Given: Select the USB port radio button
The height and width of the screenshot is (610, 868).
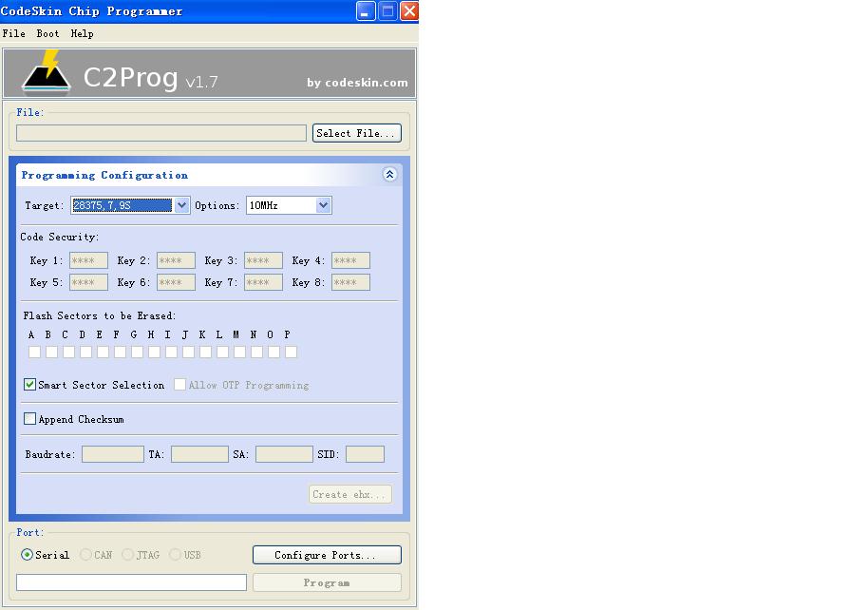Looking at the screenshot, I should (x=175, y=555).
